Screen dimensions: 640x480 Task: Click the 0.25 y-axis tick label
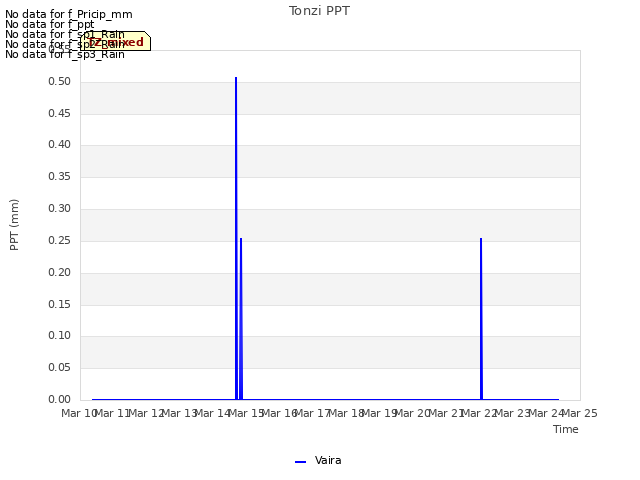60,240
